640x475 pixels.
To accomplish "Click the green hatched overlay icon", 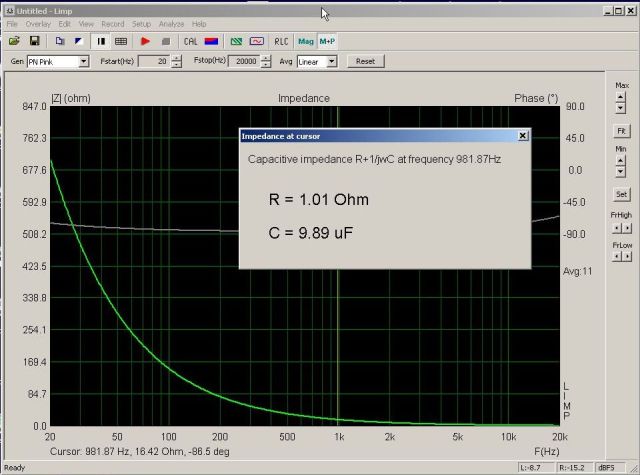I will coord(236,41).
